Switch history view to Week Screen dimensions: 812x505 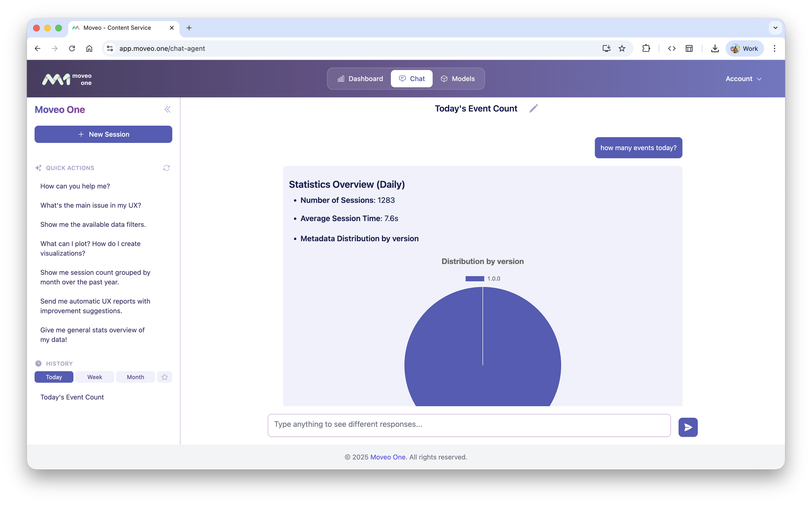click(95, 377)
